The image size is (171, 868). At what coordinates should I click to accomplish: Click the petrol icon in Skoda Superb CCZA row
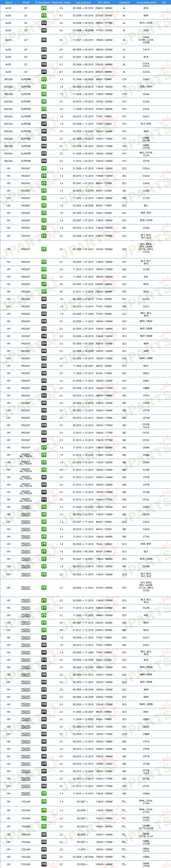click(x=44, y=101)
